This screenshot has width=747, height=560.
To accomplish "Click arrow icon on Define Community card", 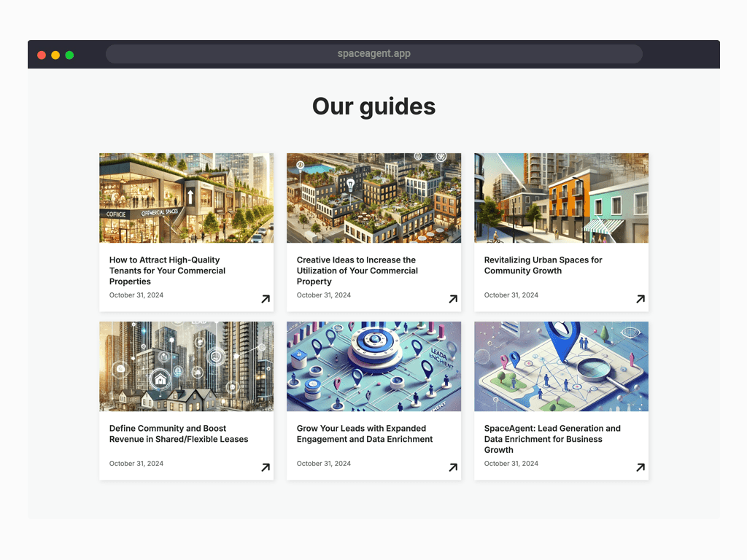I will [x=266, y=467].
